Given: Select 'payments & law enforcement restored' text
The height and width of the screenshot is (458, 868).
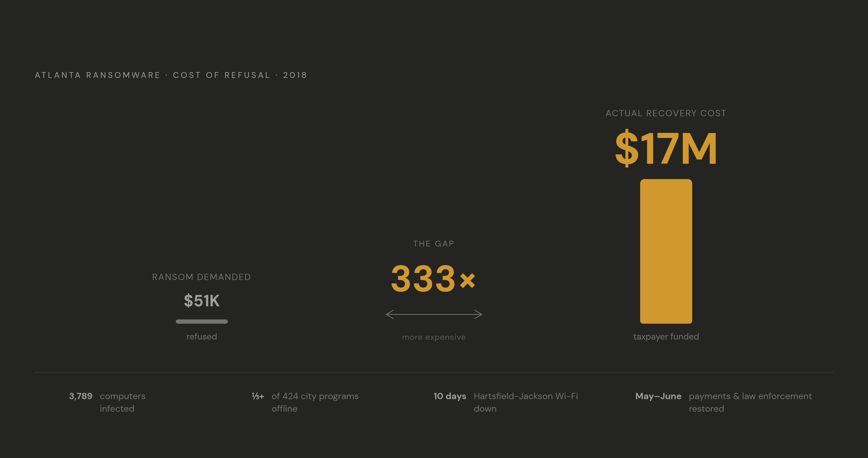Looking at the screenshot, I should 750,402.
